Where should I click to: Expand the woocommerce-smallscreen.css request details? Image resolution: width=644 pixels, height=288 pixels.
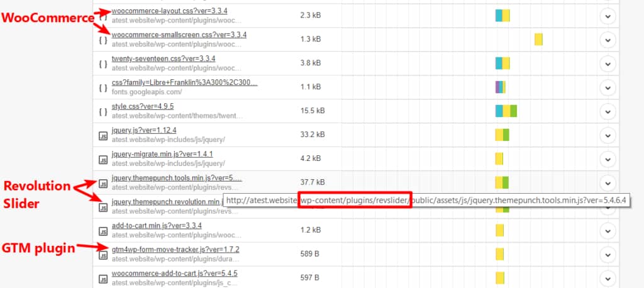point(608,40)
